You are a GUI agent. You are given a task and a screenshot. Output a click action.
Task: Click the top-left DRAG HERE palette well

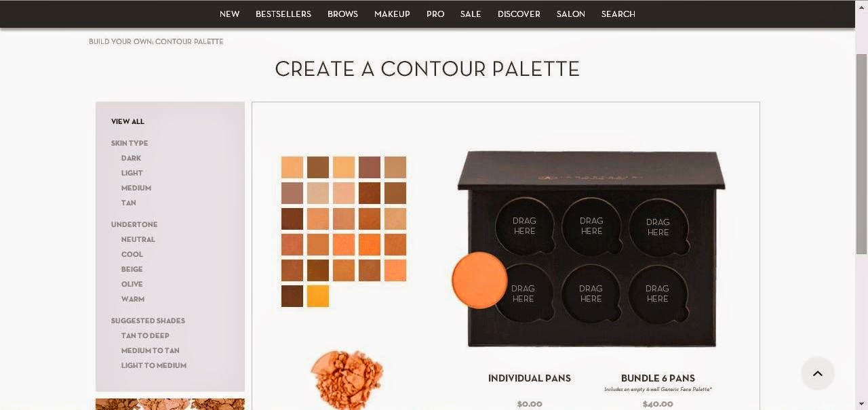click(524, 226)
